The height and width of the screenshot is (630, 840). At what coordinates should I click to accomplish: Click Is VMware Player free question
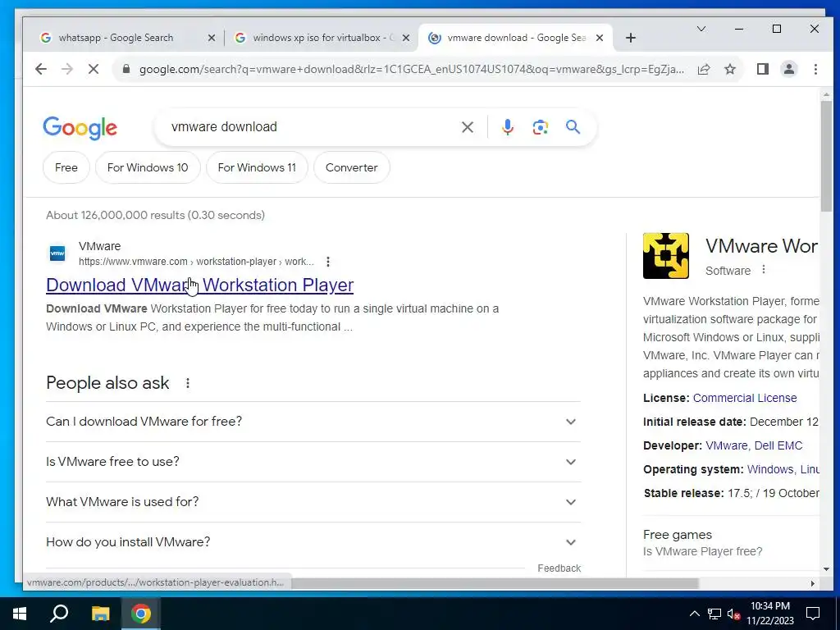[x=702, y=551]
